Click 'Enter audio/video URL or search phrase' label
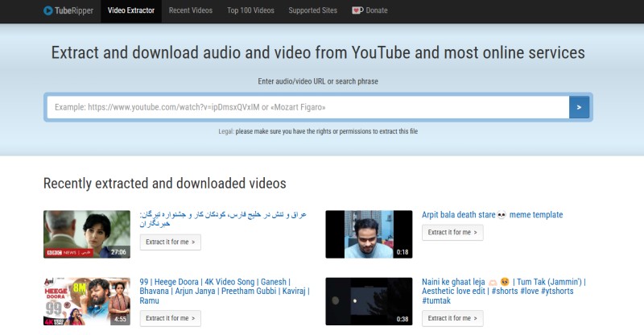The width and height of the screenshot is (644, 335). [318, 81]
